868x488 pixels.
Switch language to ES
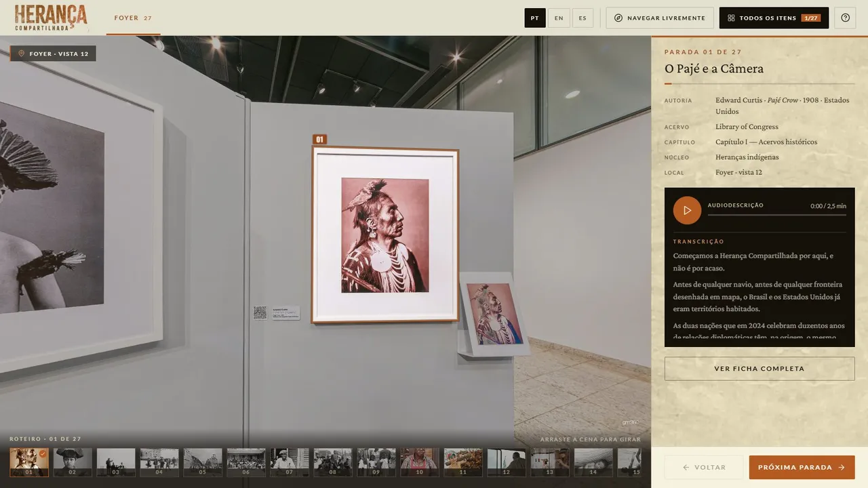583,18
